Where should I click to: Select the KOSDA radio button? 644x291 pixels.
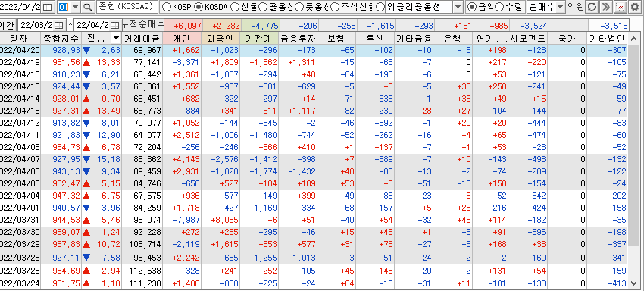tap(198, 7)
